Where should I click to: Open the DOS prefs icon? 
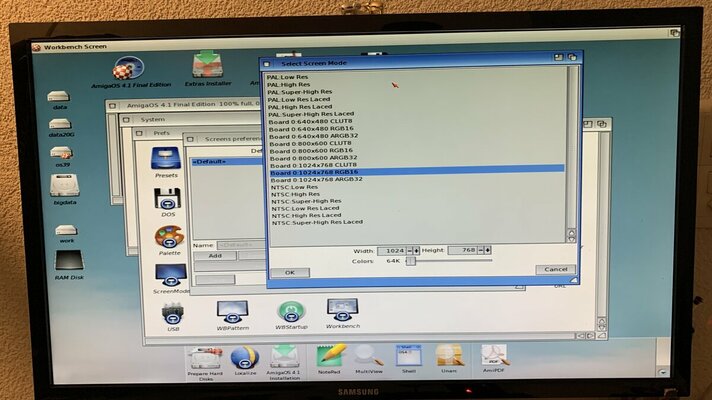pyautogui.click(x=168, y=198)
